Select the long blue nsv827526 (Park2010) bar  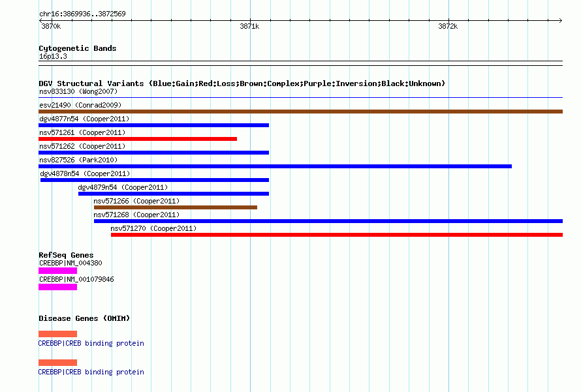(x=275, y=166)
